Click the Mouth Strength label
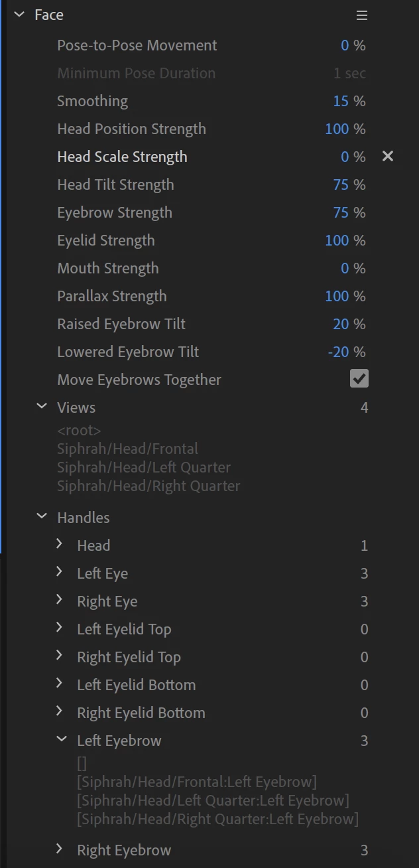 107,268
